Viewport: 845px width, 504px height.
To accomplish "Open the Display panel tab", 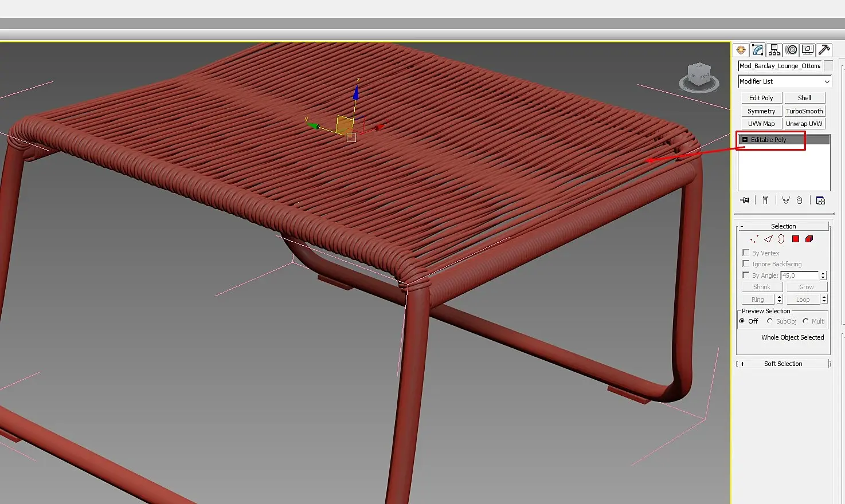I will [808, 50].
